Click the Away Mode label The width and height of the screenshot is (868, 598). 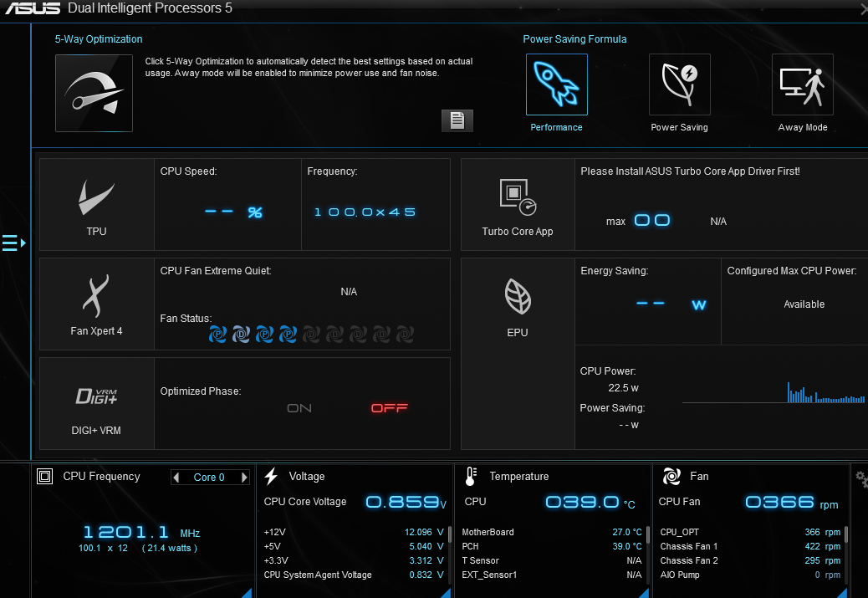[803, 127]
